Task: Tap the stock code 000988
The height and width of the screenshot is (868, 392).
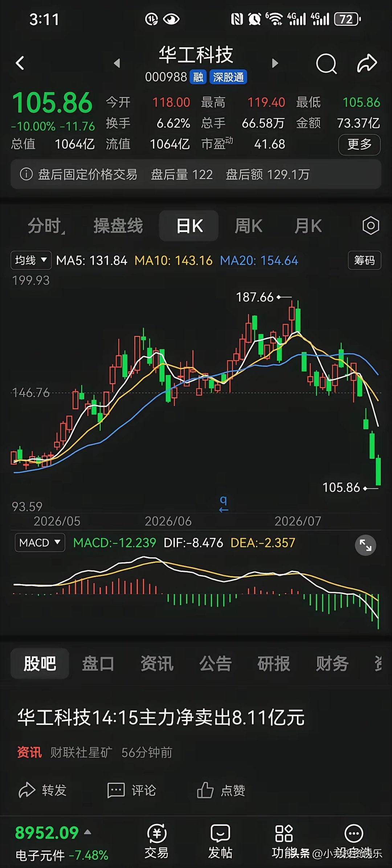Action: pyautogui.click(x=166, y=77)
